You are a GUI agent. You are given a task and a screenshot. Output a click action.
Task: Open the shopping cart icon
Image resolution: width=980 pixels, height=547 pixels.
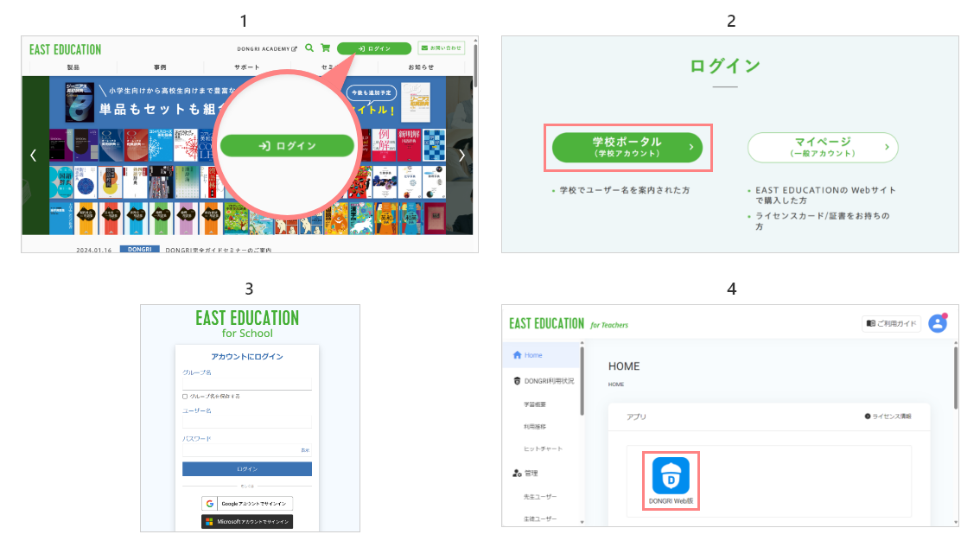(x=325, y=48)
